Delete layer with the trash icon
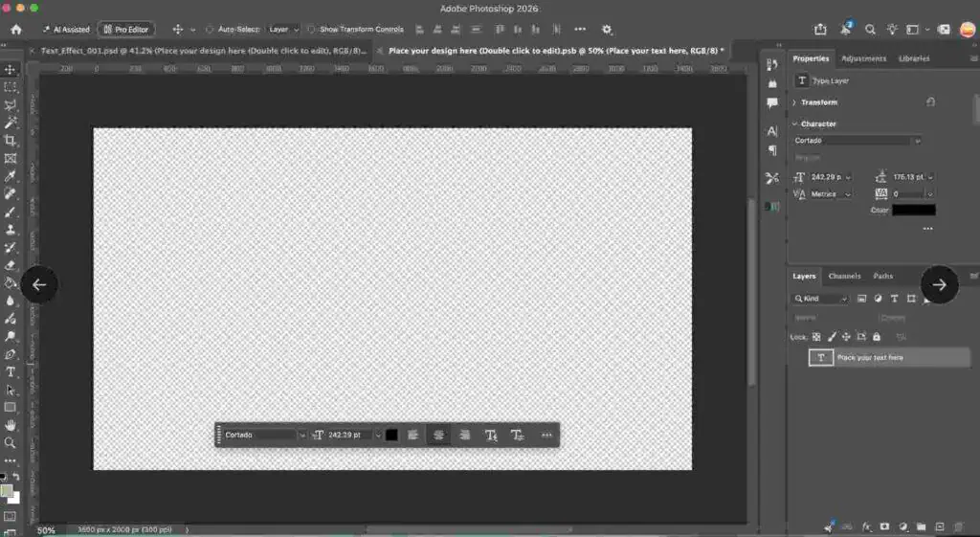 (958, 527)
